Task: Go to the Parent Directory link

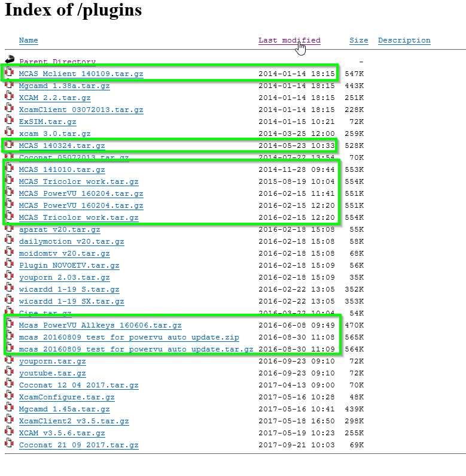Action: coord(57,62)
